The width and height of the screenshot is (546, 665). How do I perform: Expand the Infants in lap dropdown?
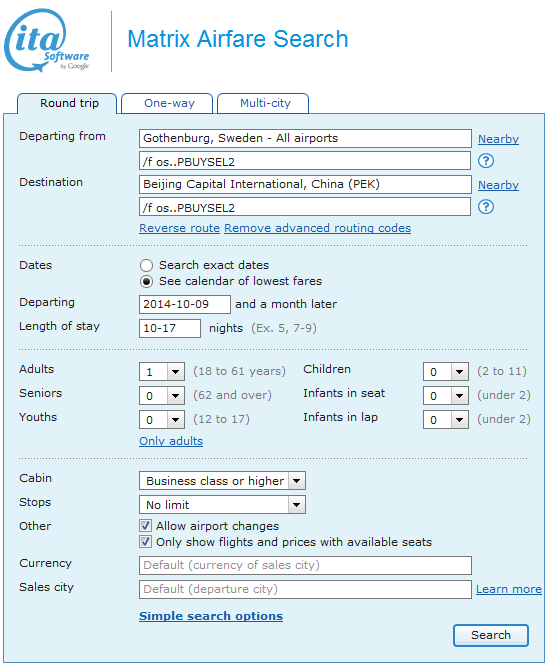tap(446, 420)
